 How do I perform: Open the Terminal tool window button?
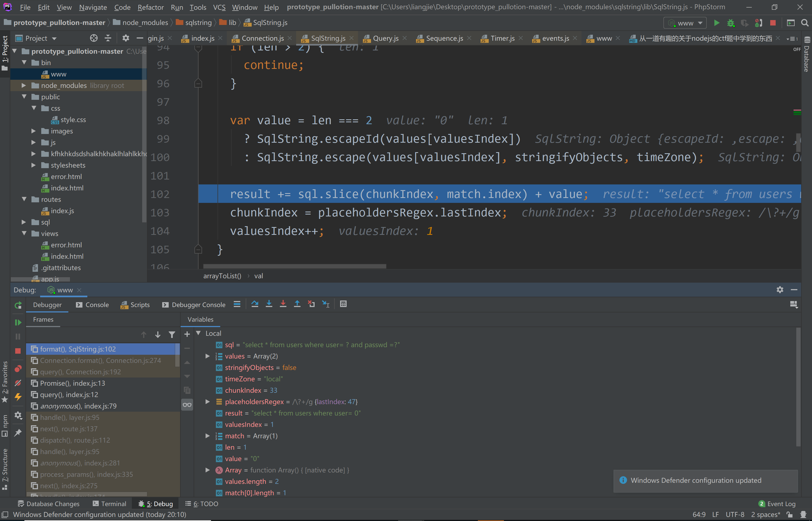pyautogui.click(x=109, y=504)
